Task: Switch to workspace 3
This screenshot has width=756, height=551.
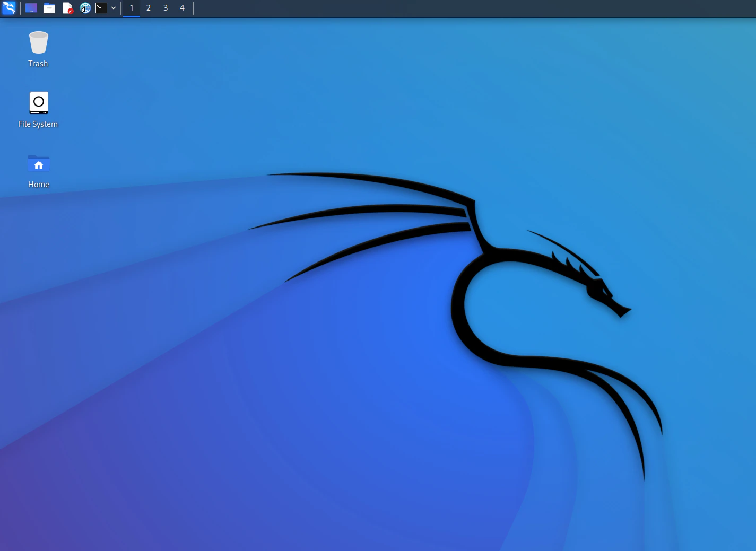Action: 166,8
